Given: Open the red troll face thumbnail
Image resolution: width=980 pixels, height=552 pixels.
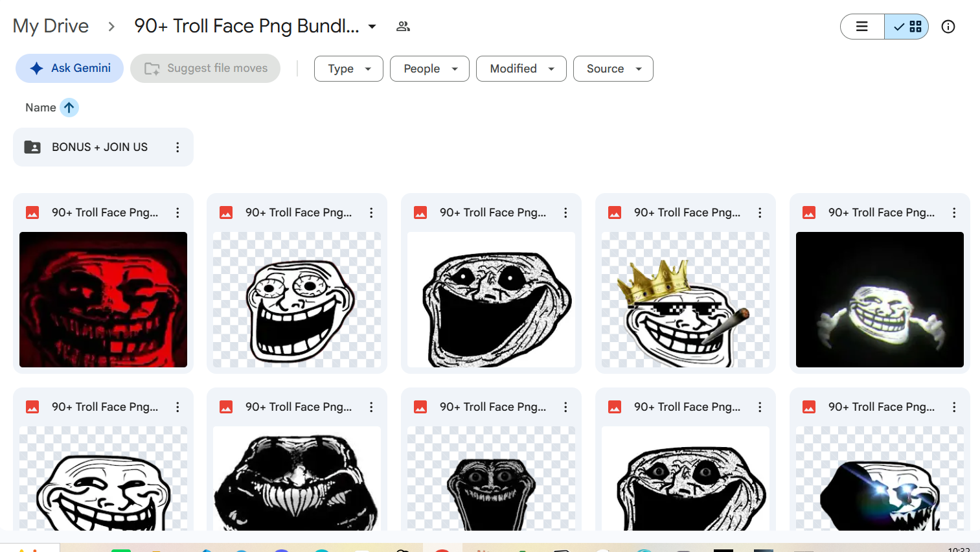Looking at the screenshot, I should tap(103, 299).
